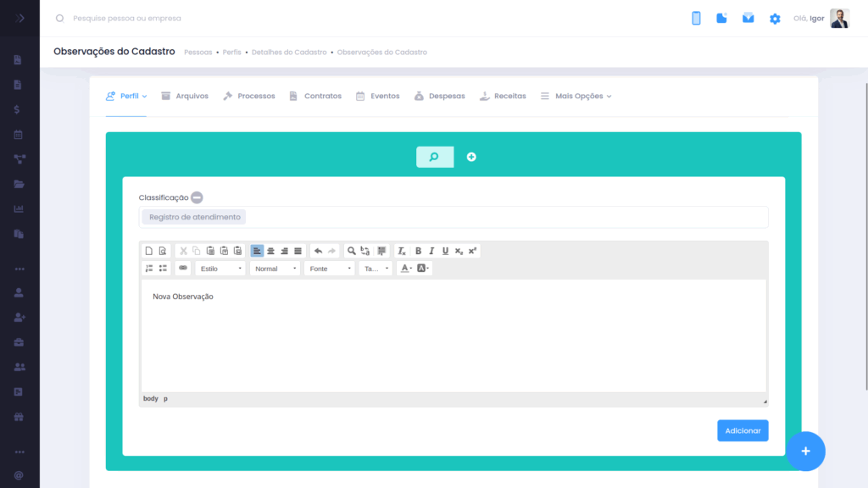
Task: Toggle align right in the editor
Action: 285,251
